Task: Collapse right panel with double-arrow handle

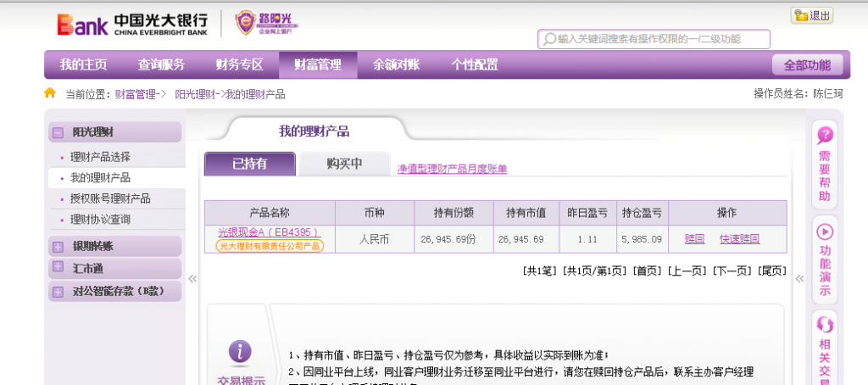Action: pyautogui.click(x=798, y=278)
